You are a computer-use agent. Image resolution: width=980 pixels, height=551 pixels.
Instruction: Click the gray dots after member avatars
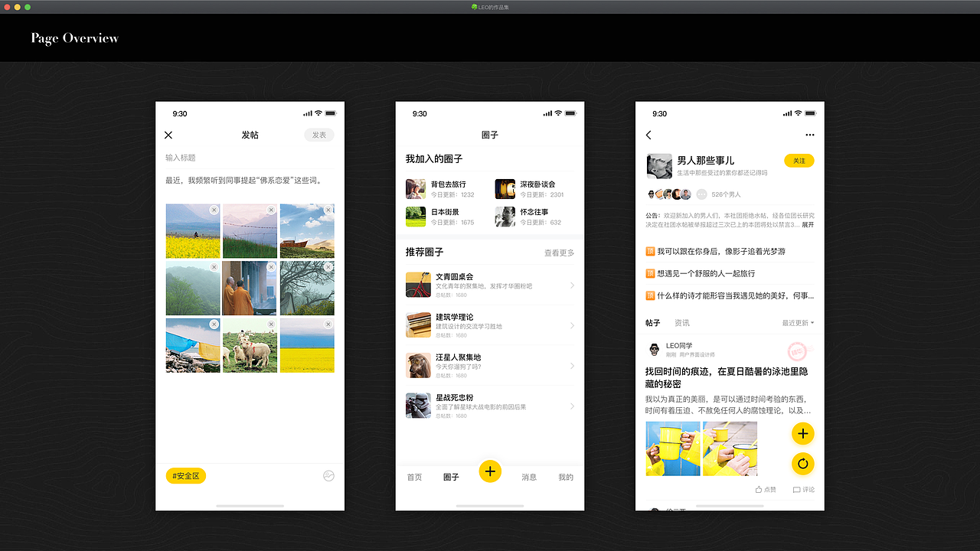701,194
